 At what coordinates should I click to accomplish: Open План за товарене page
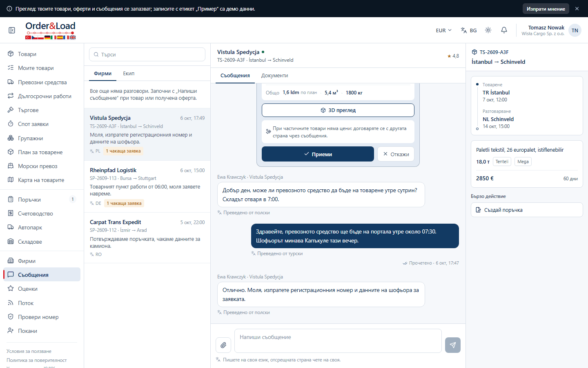(42, 152)
